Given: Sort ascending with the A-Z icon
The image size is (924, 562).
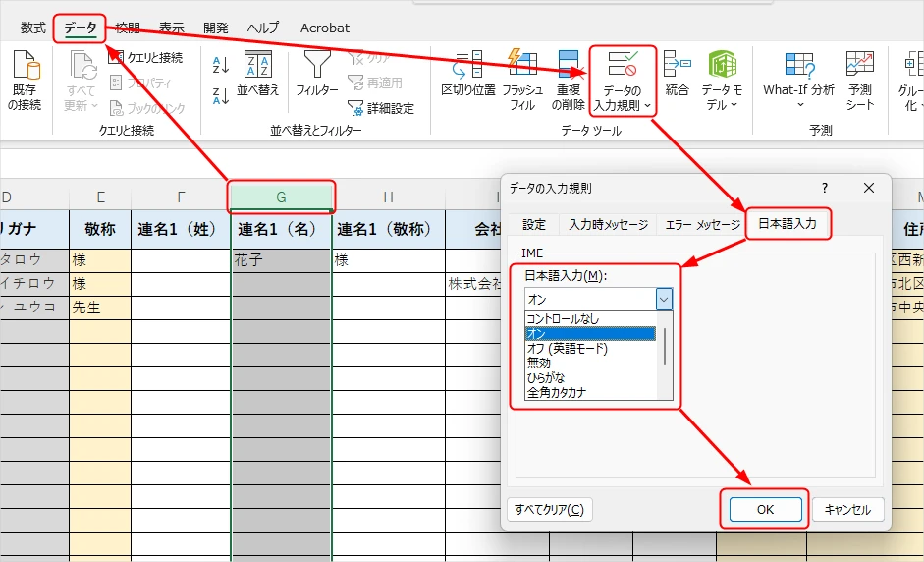Looking at the screenshot, I should [x=220, y=64].
